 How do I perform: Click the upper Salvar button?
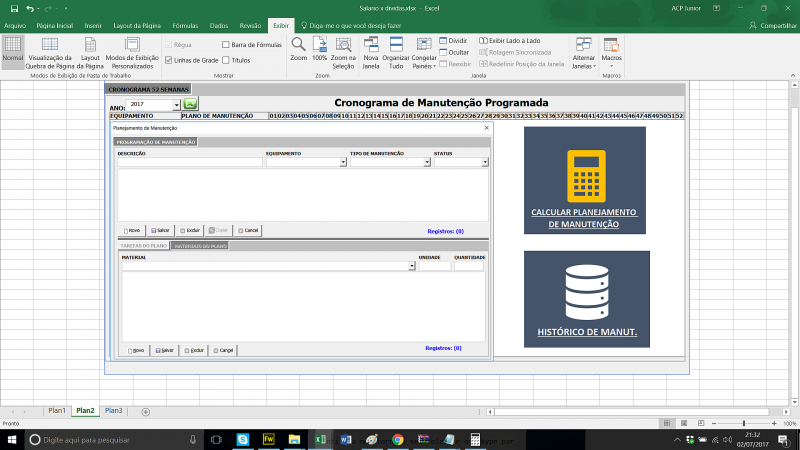click(x=160, y=230)
